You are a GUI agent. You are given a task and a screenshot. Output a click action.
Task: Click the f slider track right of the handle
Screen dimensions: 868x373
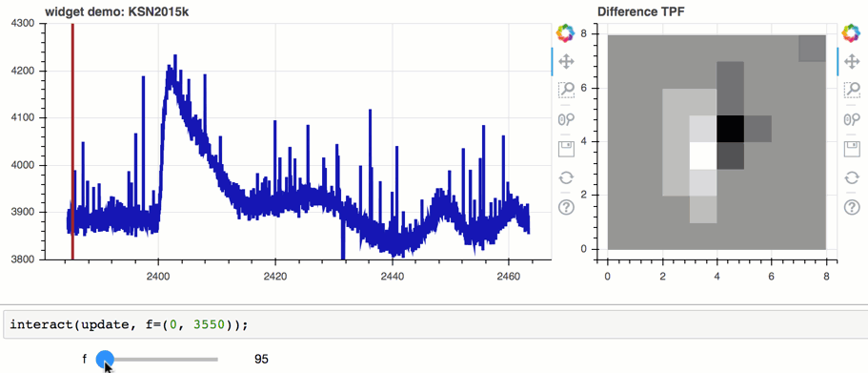click(166, 360)
